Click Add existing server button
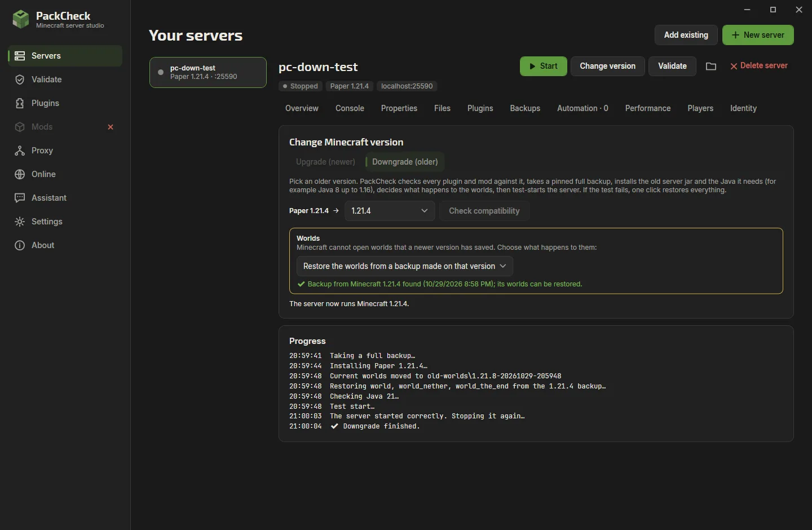Screen dimensions: 812x530 (x=686, y=35)
